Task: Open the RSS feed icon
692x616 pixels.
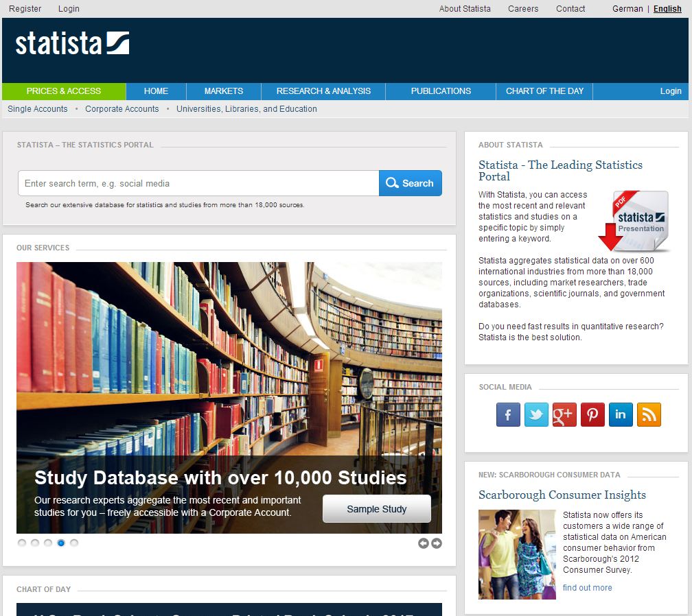Action: point(649,414)
